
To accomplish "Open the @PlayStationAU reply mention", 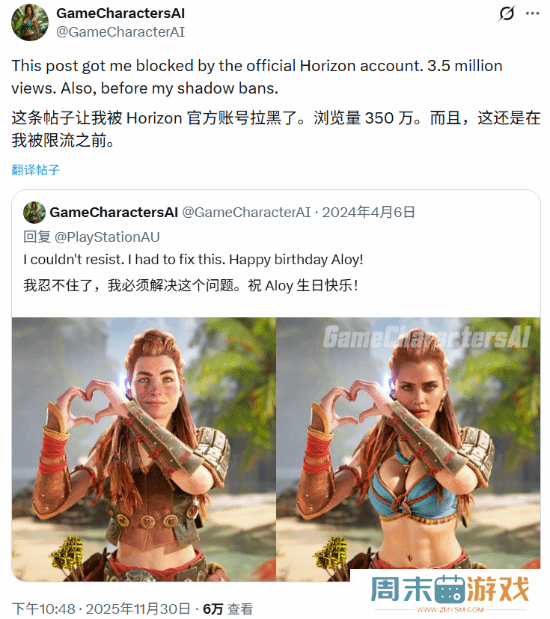I will tap(107, 237).
